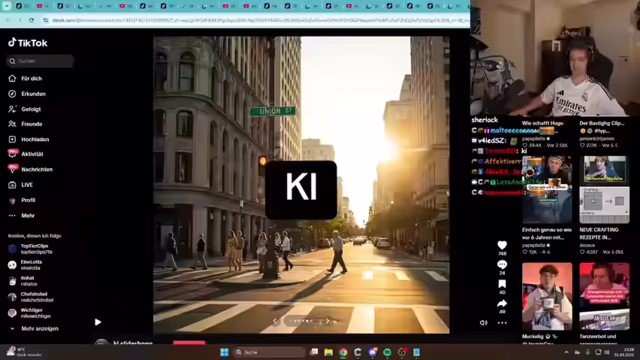The height and width of the screenshot is (360, 640).
Task: Share the video via the arrow icon
Action: (x=502, y=303)
